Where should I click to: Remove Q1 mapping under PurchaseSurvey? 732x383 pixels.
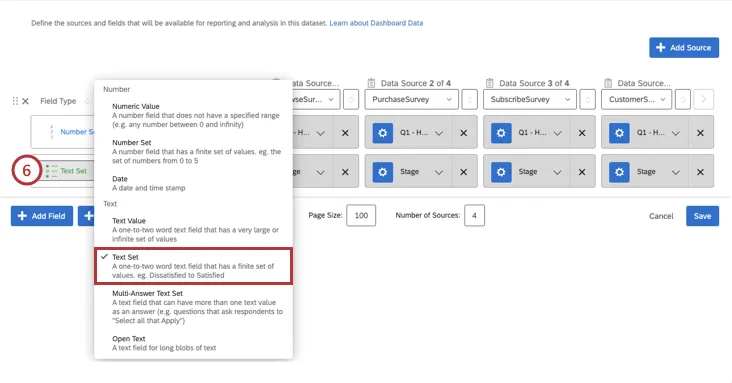tap(464, 133)
